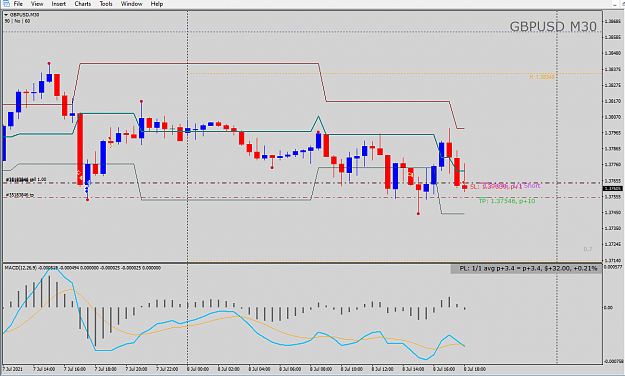Screen dimensions: 625x376
Task: Click the '8 Jul 00:00' time axis label
Action: (198, 369)
